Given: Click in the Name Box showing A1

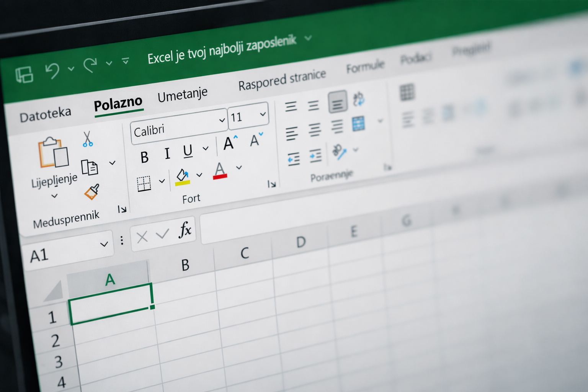Looking at the screenshot, I should 68,251.
